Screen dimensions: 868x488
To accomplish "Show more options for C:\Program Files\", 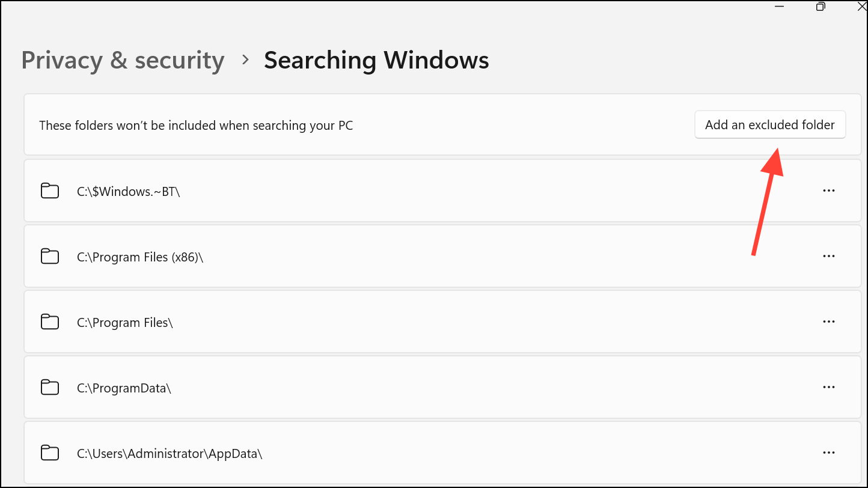I will 829,322.
